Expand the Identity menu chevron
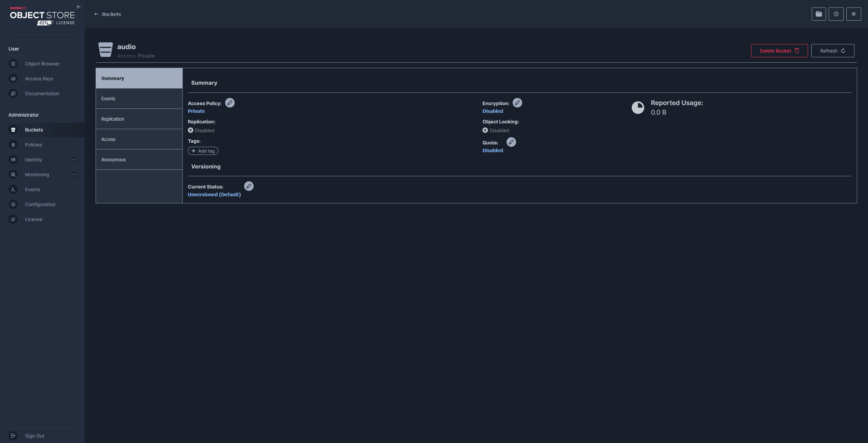868x443 pixels. [74, 160]
